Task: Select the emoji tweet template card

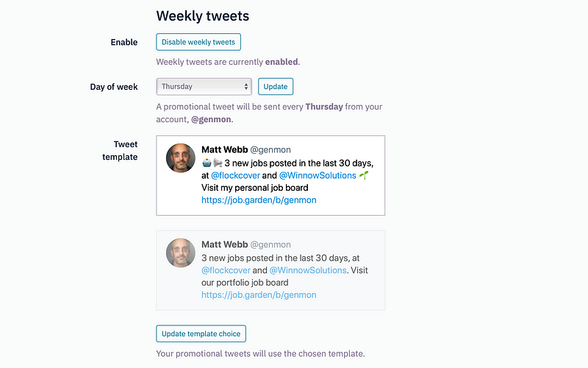Action: (270, 175)
